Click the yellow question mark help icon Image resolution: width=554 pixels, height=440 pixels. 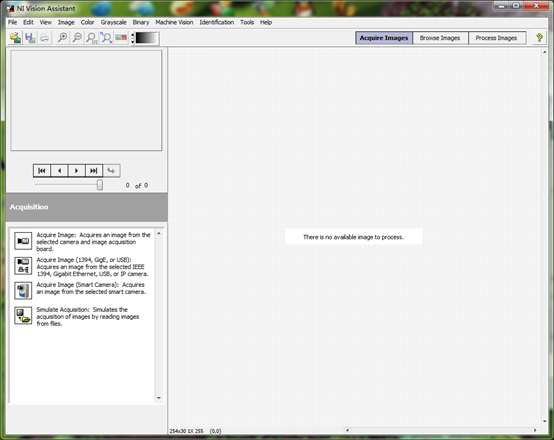coord(539,38)
